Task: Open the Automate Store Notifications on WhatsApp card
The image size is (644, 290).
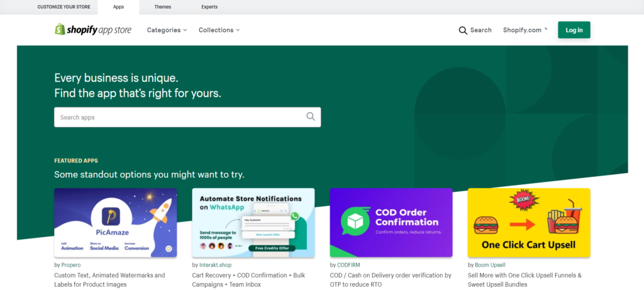Action: (x=253, y=223)
